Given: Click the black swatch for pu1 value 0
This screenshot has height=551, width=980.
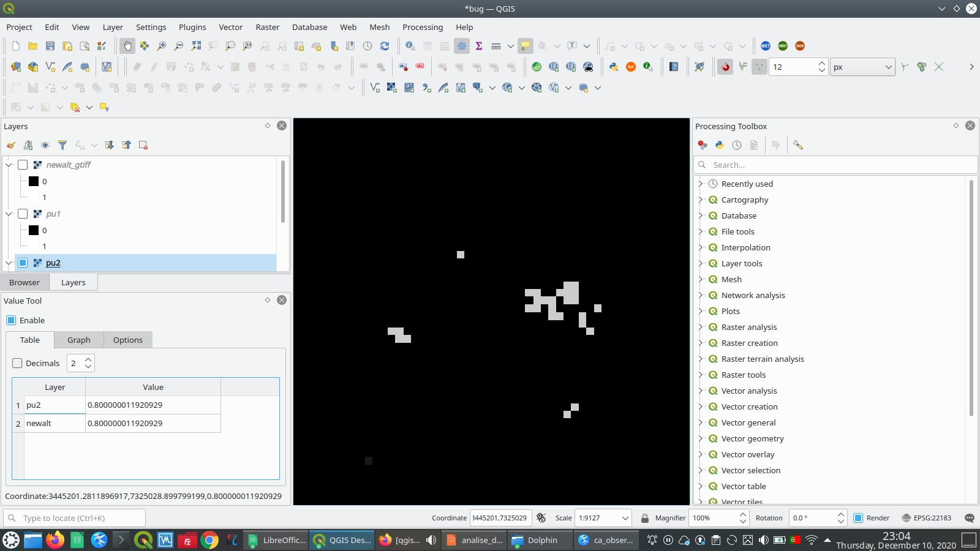Looking at the screenshot, I should pyautogui.click(x=34, y=230).
